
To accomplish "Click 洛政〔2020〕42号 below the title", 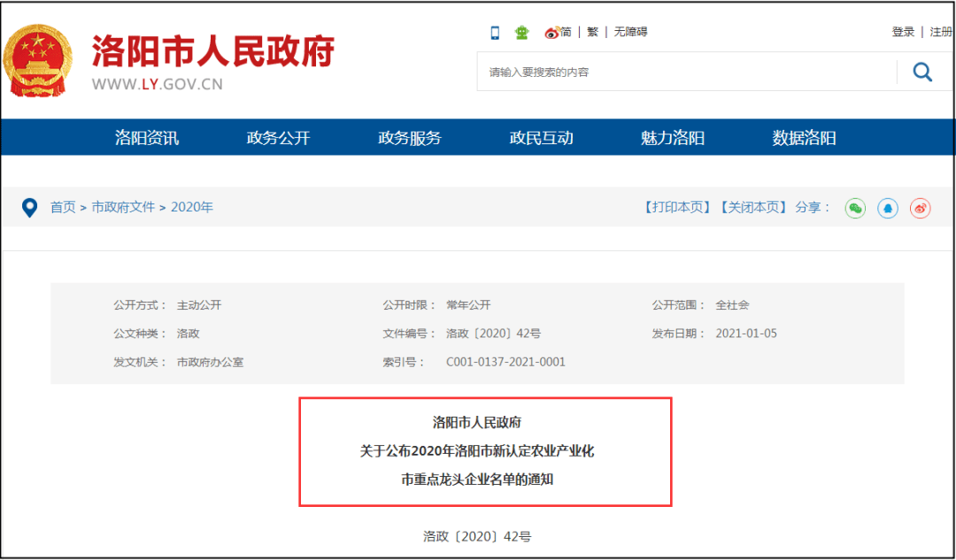I will [x=477, y=537].
